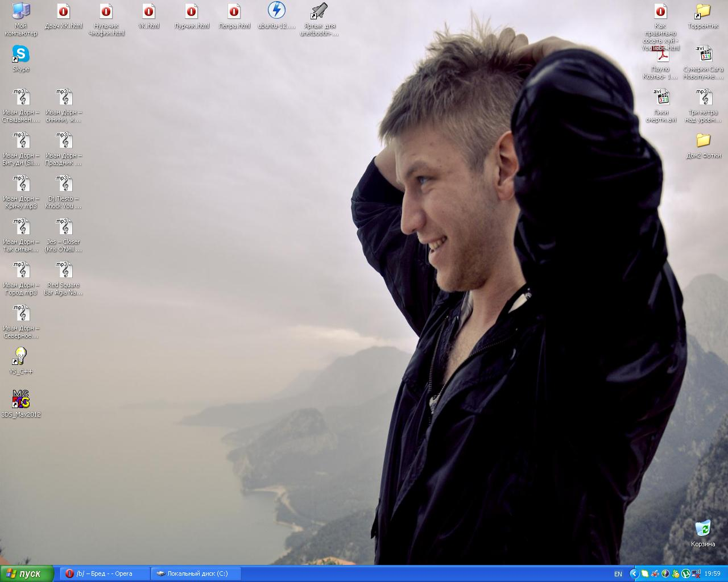Click the taskbar clock showing 19:59
The width and height of the screenshot is (728, 582).
tap(712, 574)
